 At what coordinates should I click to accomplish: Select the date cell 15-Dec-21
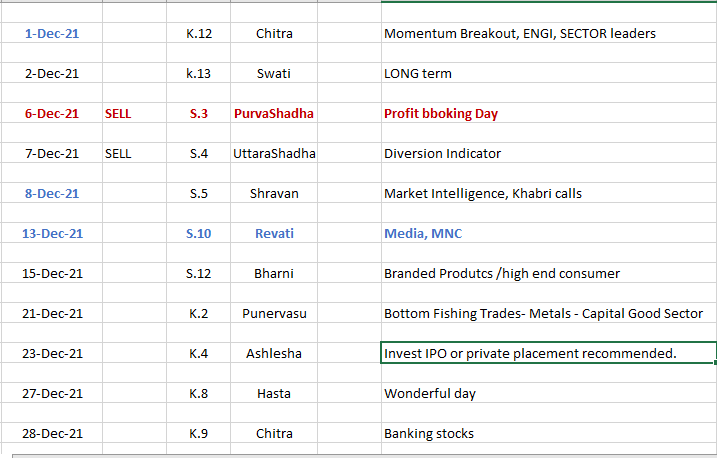(52, 273)
